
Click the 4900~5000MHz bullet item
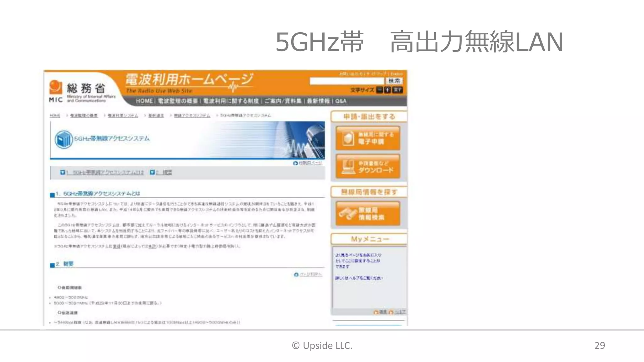(71, 297)
